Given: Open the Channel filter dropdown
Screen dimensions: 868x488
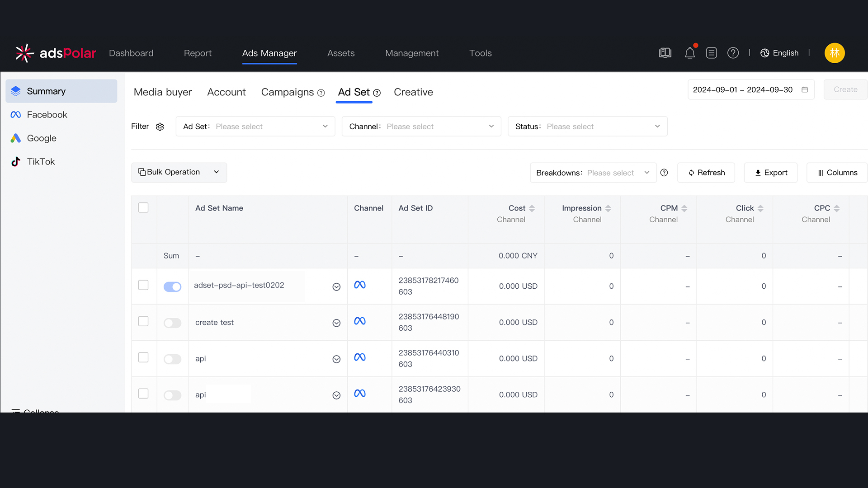Looking at the screenshot, I should coord(421,127).
